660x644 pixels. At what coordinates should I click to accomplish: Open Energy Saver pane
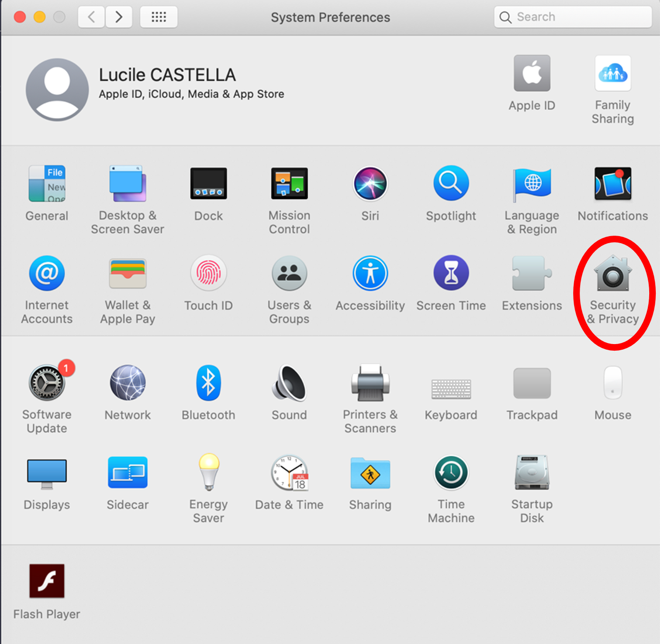click(208, 472)
